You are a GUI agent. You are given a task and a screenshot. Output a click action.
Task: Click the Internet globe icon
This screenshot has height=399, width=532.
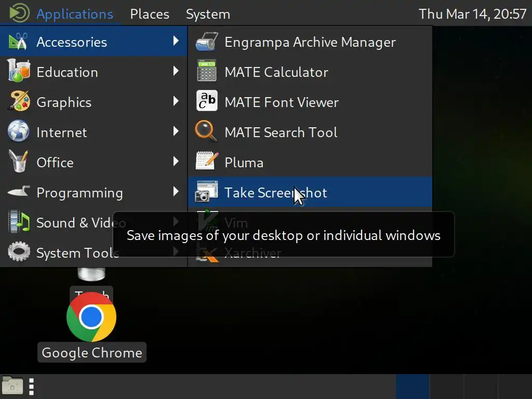click(18, 131)
